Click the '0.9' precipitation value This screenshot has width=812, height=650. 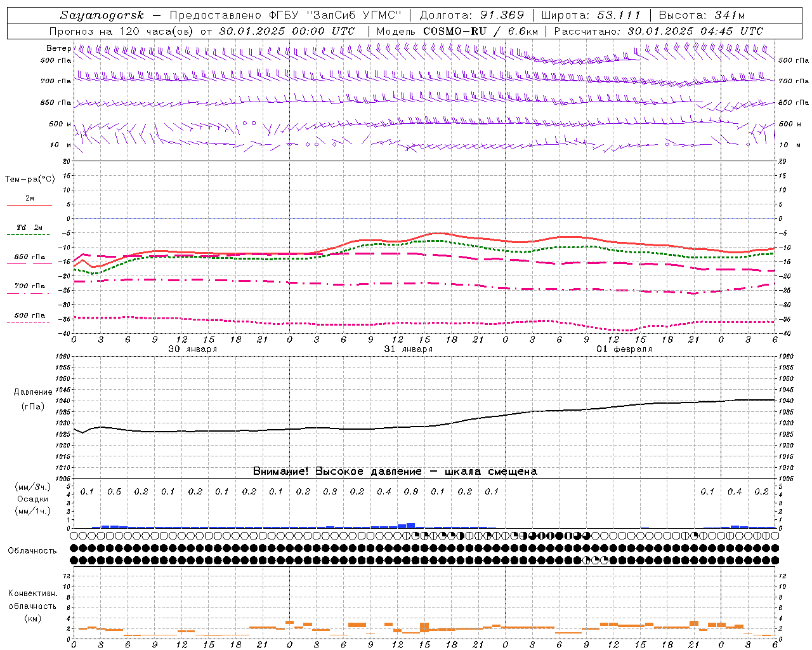pyautogui.click(x=410, y=491)
